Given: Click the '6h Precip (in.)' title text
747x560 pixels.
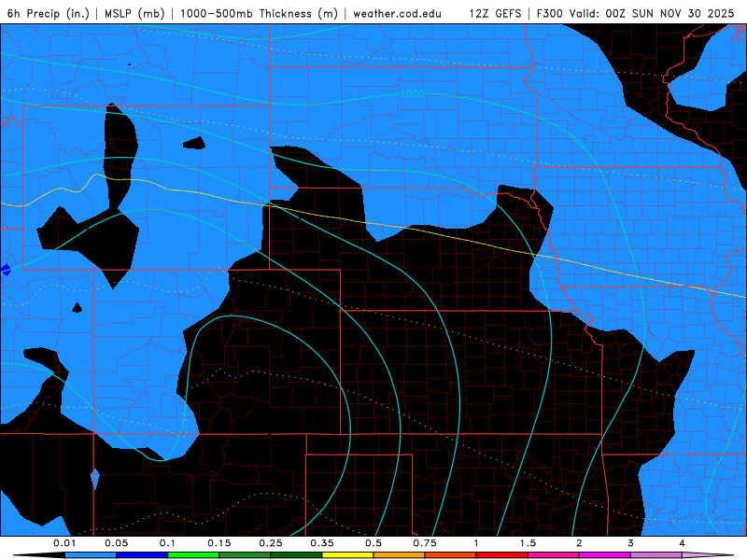Looking at the screenshot, I should point(49,13).
